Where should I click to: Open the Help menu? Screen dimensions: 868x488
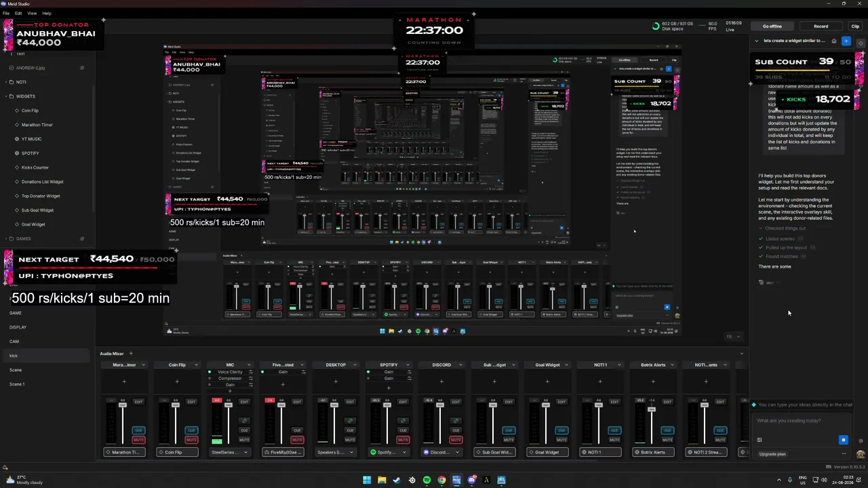click(47, 13)
